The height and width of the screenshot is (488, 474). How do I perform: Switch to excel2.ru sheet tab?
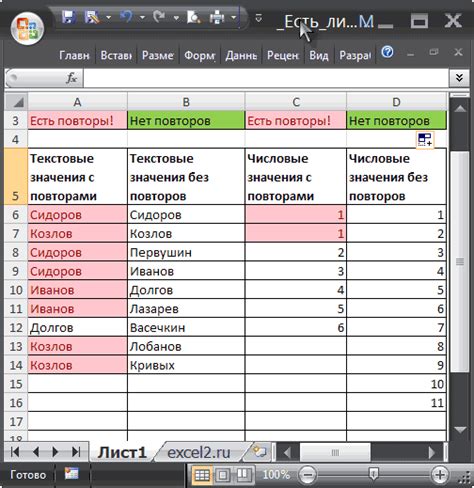(199, 453)
